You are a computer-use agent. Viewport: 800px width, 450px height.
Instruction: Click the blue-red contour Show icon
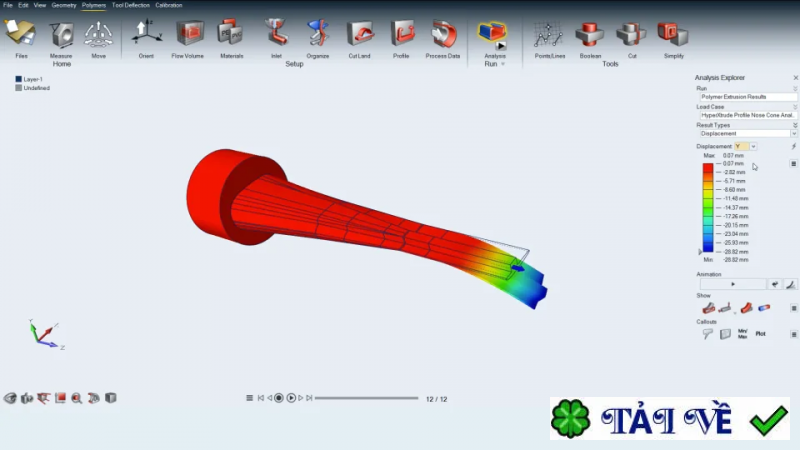click(764, 308)
